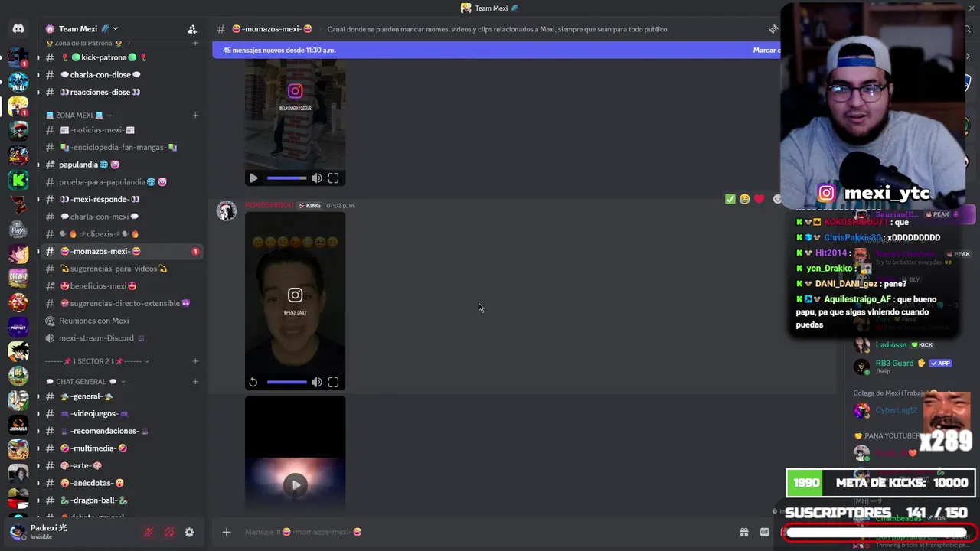
Task: Add channel to ZONA MEXI category
Action: (x=195, y=116)
